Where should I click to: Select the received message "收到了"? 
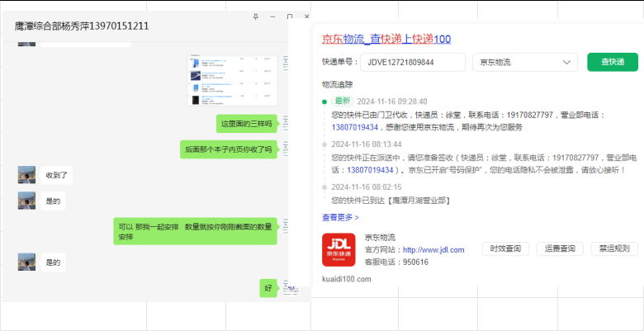pos(57,175)
